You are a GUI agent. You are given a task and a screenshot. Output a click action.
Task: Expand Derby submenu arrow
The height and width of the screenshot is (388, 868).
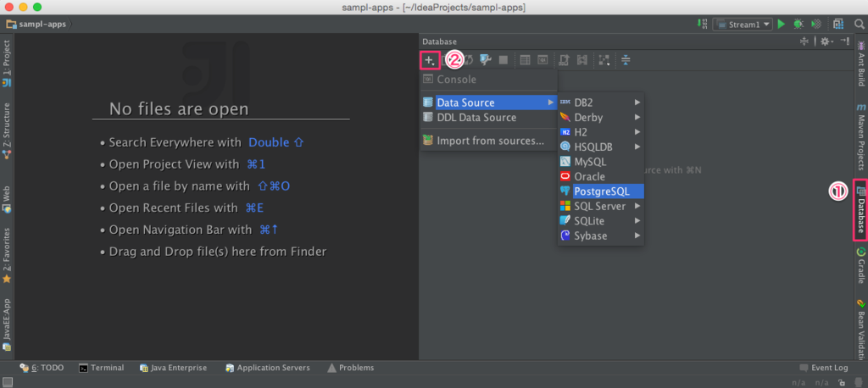tap(637, 118)
